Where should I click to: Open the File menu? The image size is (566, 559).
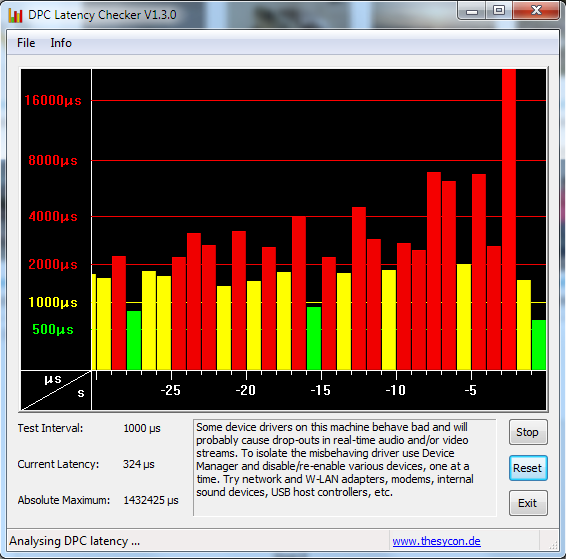pyautogui.click(x=26, y=43)
